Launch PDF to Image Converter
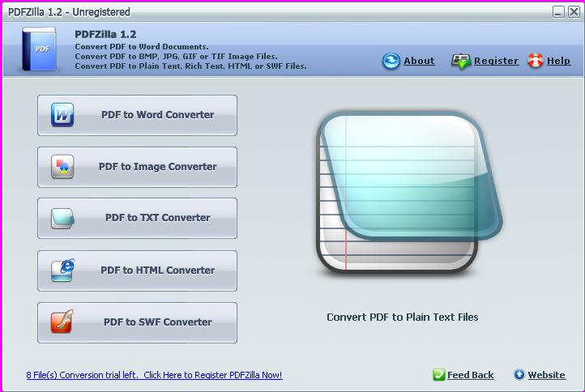The width and height of the screenshot is (585, 392). (x=137, y=167)
